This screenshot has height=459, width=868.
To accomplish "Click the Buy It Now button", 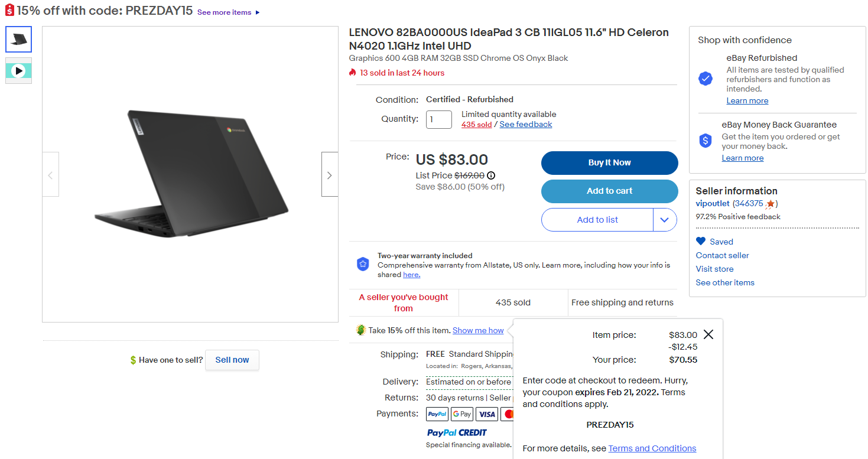I will coord(609,163).
